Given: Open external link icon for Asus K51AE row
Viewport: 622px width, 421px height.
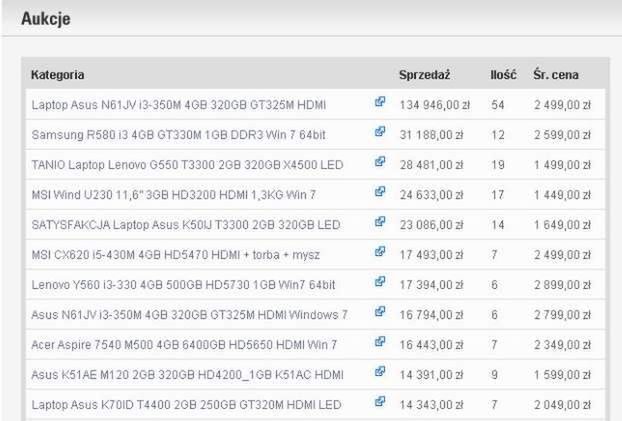Looking at the screenshot, I should [x=380, y=371].
